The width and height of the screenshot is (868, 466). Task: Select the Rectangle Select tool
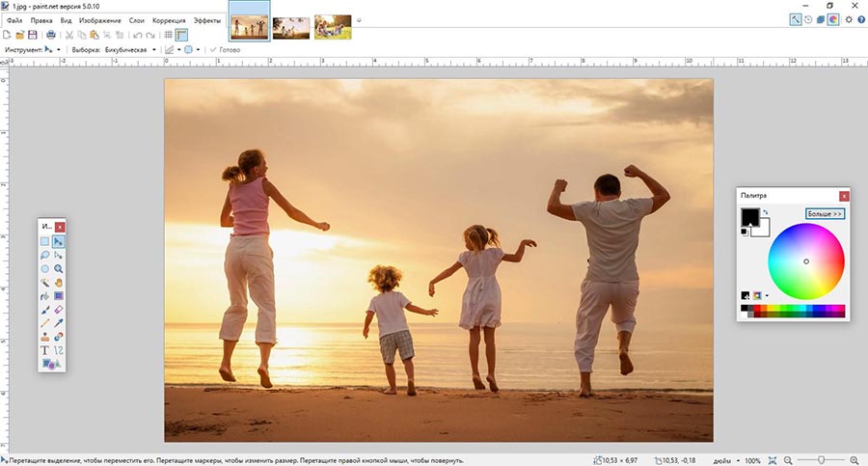coord(44,241)
